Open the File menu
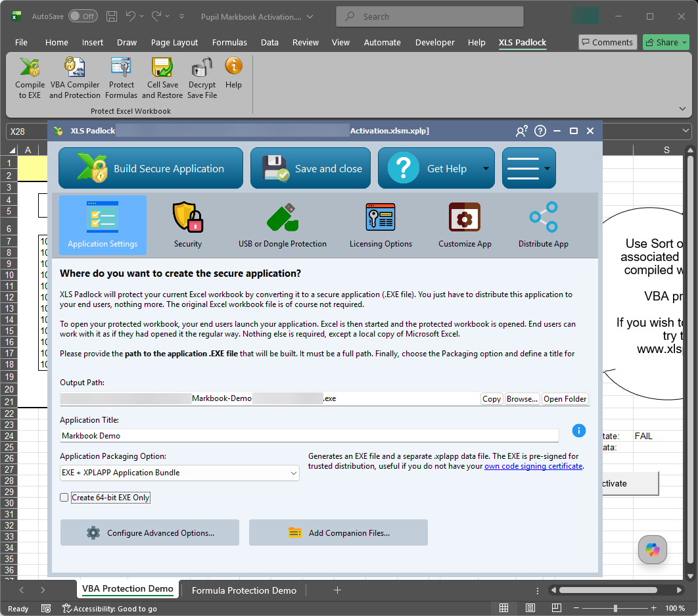 pyautogui.click(x=22, y=42)
